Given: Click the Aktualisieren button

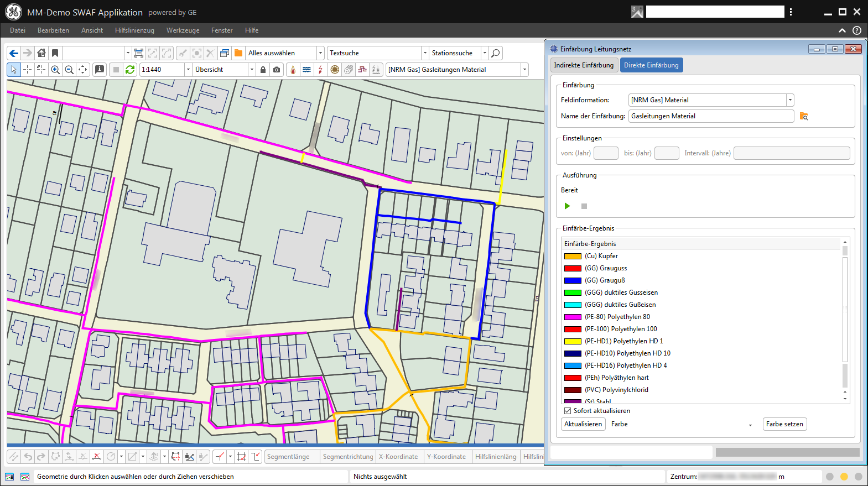Looking at the screenshot, I should 583,424.
